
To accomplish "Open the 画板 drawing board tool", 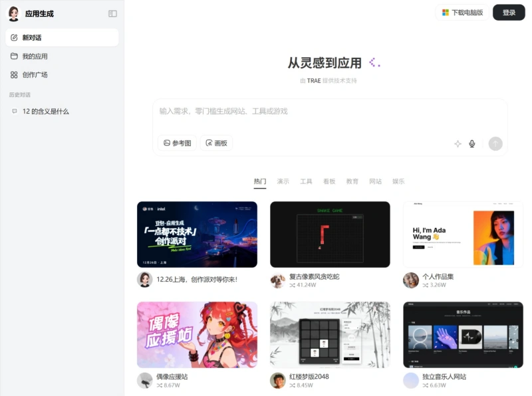I will pos(216,143).
